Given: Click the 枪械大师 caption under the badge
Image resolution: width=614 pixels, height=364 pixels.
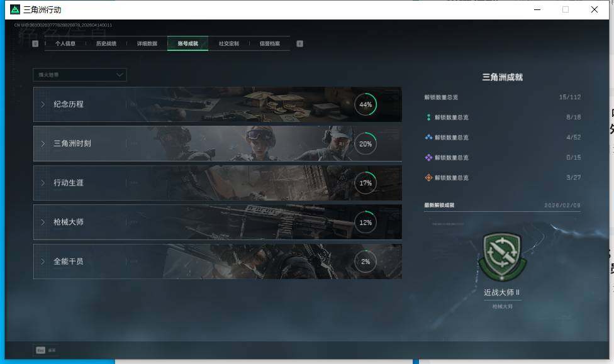Looking at the screenshot, I should [503, 306].
